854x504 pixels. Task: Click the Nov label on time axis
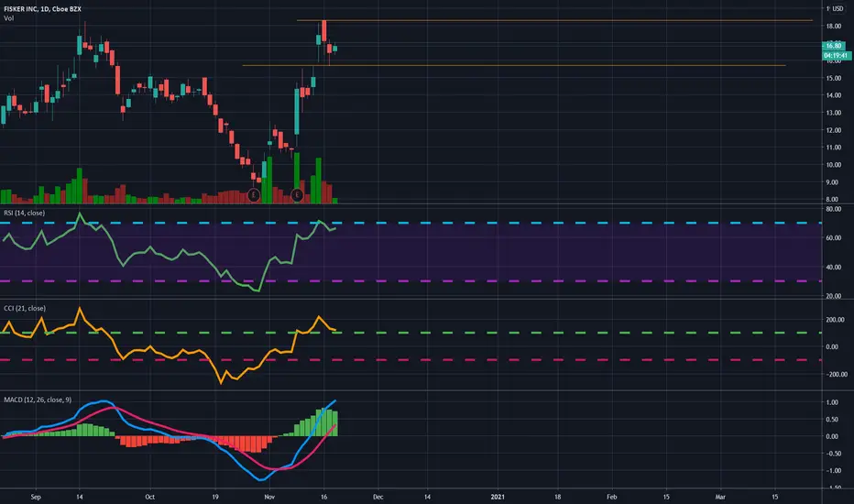269,497
